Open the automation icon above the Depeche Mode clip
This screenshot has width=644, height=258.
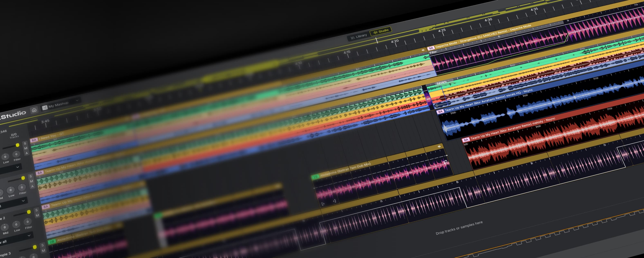click(x=423, y=50)
